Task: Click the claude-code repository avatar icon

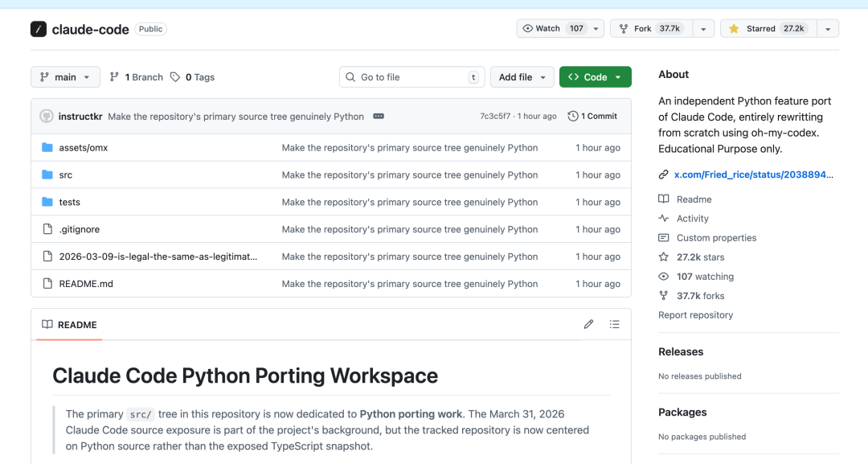Action: 39,29
